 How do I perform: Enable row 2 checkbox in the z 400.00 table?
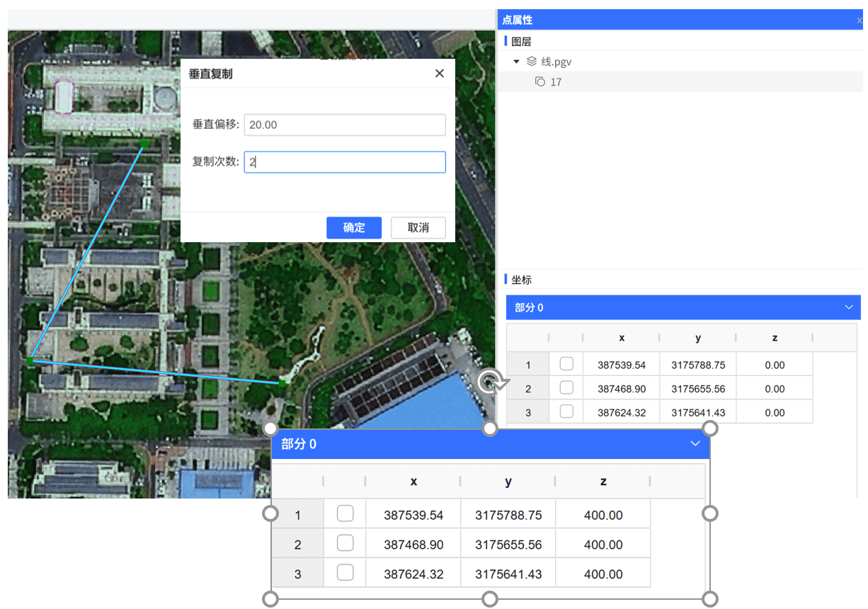345,543
